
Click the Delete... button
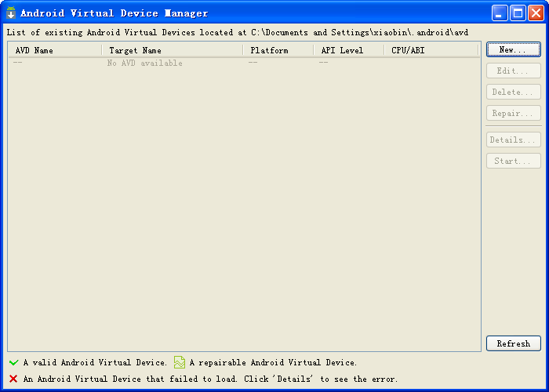[513, 92]
